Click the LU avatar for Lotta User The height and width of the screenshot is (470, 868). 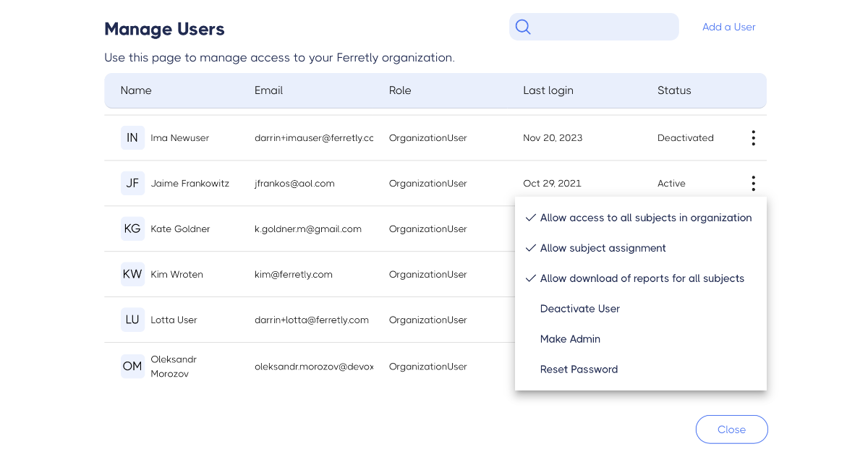pyautogui.click(x=132, y=320)
